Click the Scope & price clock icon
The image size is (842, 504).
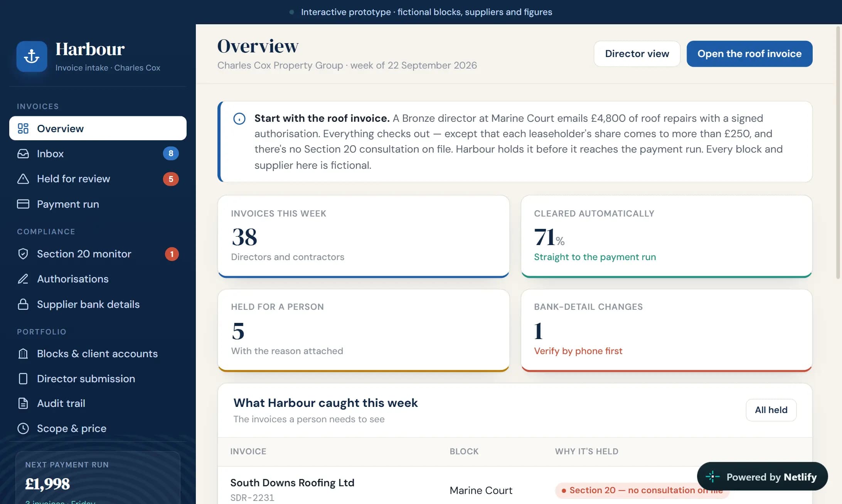point(23,428)
